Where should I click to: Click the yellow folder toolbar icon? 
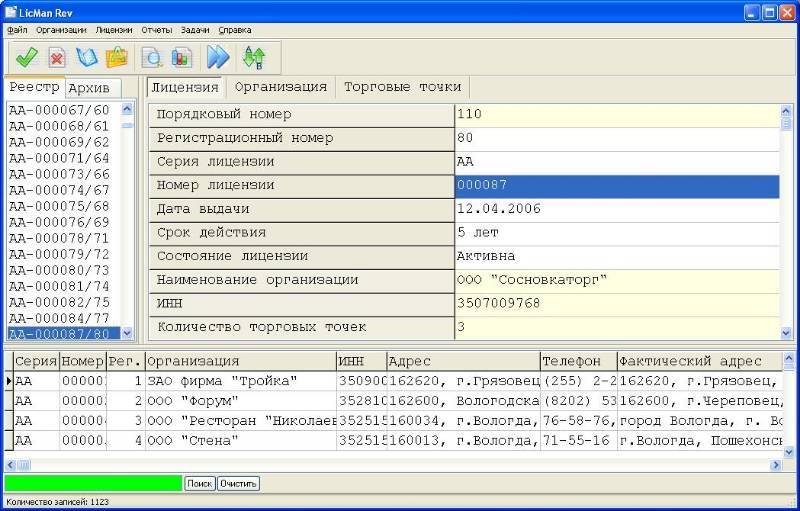[x=117, y=57]
